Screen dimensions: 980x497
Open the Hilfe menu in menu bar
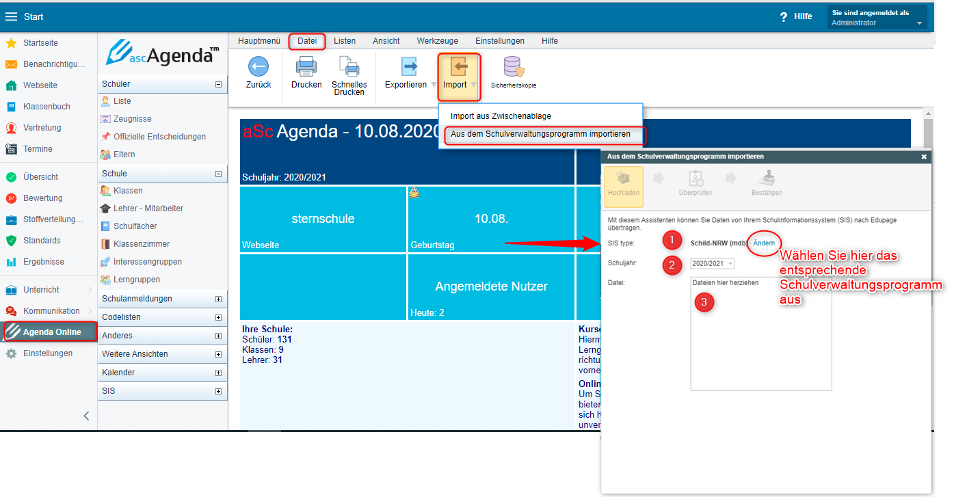550,41
